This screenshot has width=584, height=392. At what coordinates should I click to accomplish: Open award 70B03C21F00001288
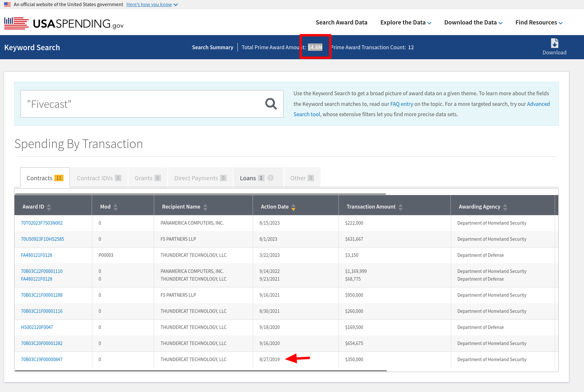point(42,295)
